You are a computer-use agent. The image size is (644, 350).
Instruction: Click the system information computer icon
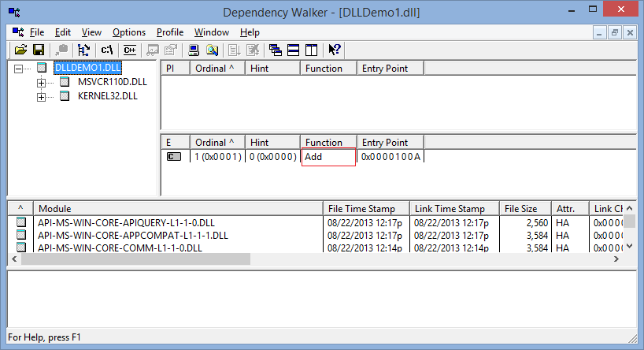tap(194, 50)
